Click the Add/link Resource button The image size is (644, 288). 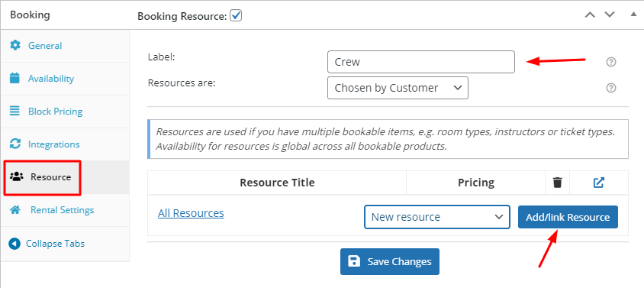point(568,217)
